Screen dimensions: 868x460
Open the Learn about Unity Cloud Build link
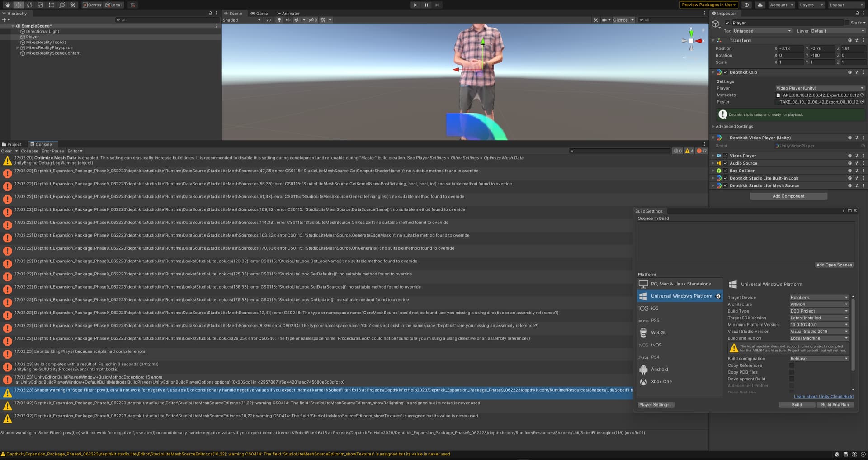point(823,397)
